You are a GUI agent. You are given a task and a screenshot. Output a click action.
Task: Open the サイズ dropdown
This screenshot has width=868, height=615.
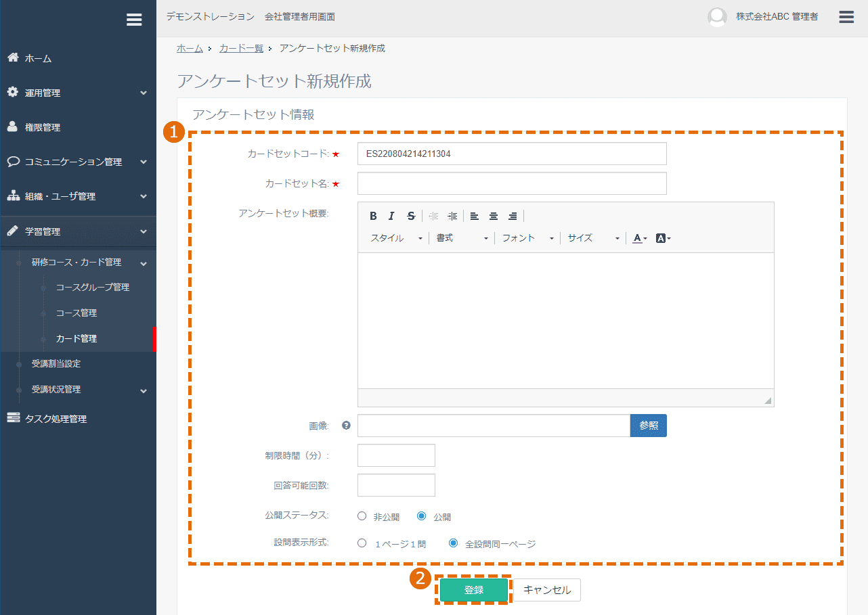pyautogui.click(x=594, y=238)
